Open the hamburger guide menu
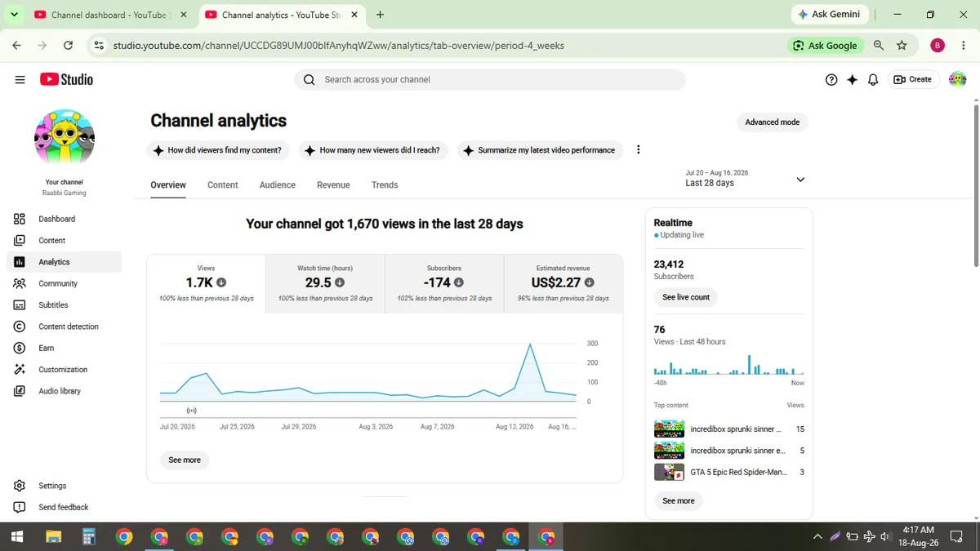The height and width of the screenshot is (551, 980). click(x=20, y=79)
